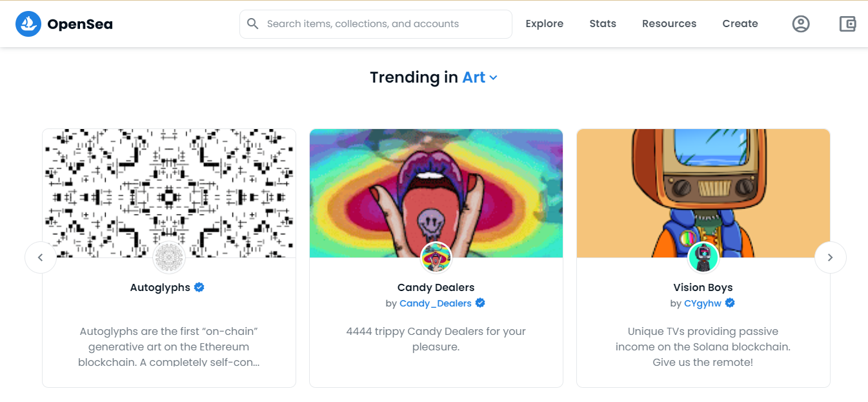Open the Resources menu
The height and width of the screenshot is (402, 868).
669,24
